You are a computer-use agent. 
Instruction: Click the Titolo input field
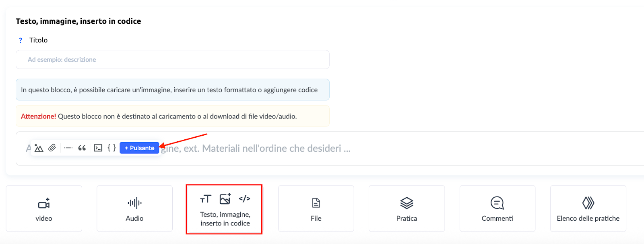[172, 60]
